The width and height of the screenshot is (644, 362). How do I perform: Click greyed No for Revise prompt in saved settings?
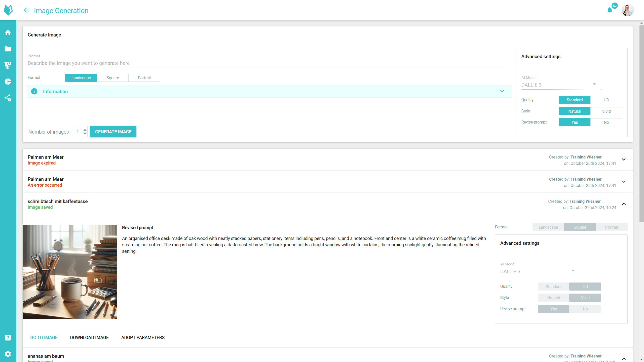[585, 309]
